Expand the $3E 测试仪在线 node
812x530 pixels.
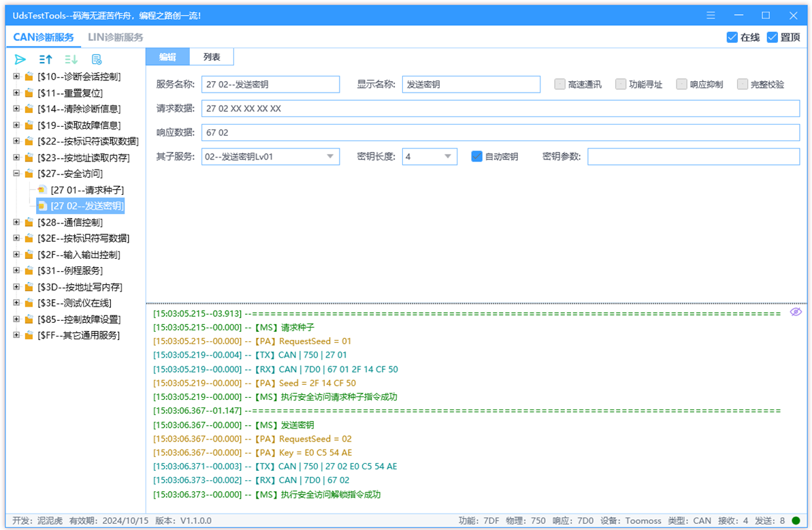click(x=16, y=303)
